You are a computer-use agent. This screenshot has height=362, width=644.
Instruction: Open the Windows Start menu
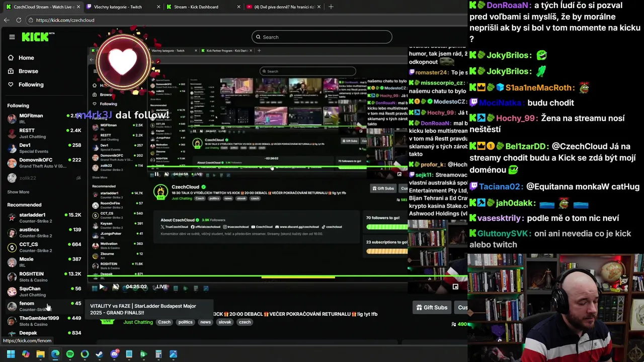pyautogui.click(x=11, y=354)
